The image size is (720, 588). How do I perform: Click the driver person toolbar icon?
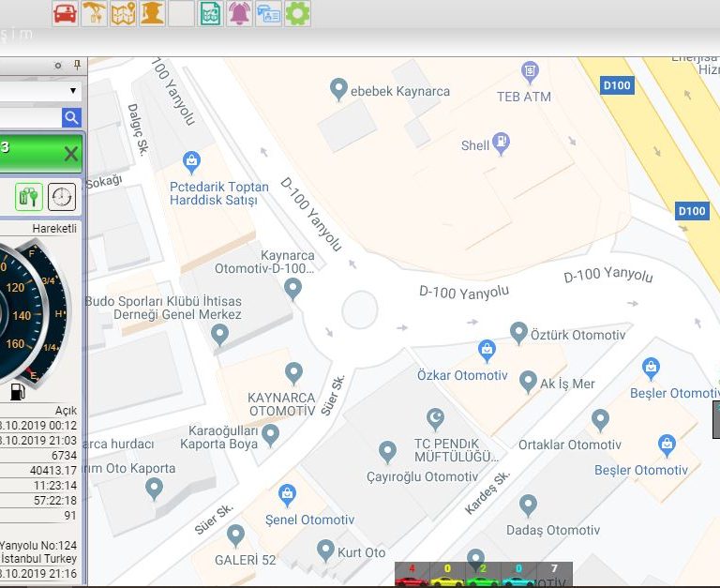pos(153,13)
